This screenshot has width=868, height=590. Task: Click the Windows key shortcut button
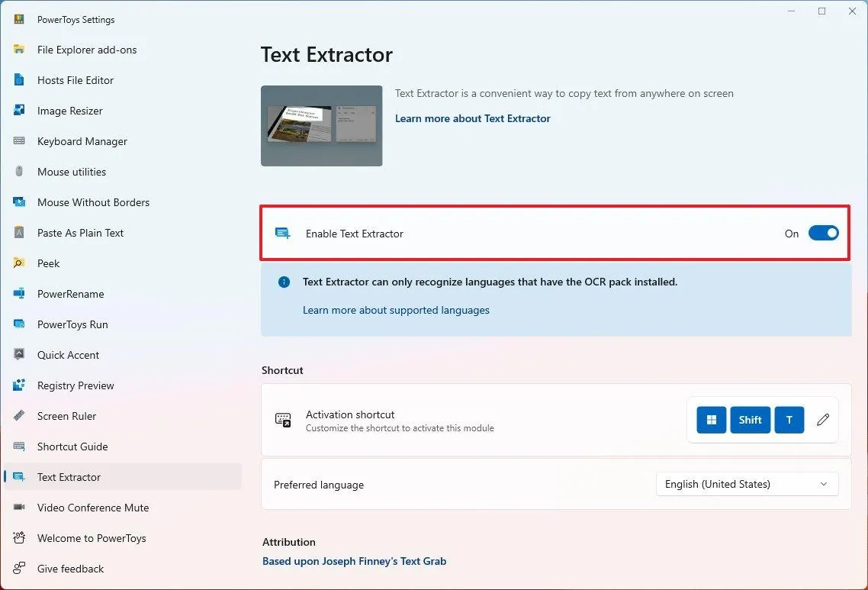(712, 420)
